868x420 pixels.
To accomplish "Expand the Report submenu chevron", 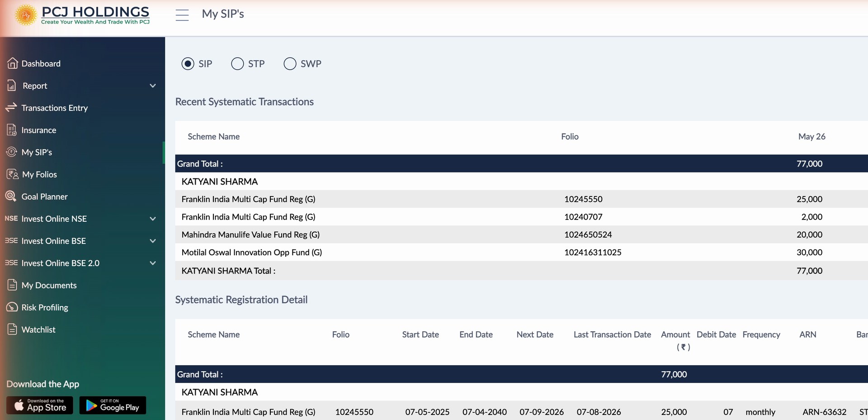I will [x=153, y=86].
